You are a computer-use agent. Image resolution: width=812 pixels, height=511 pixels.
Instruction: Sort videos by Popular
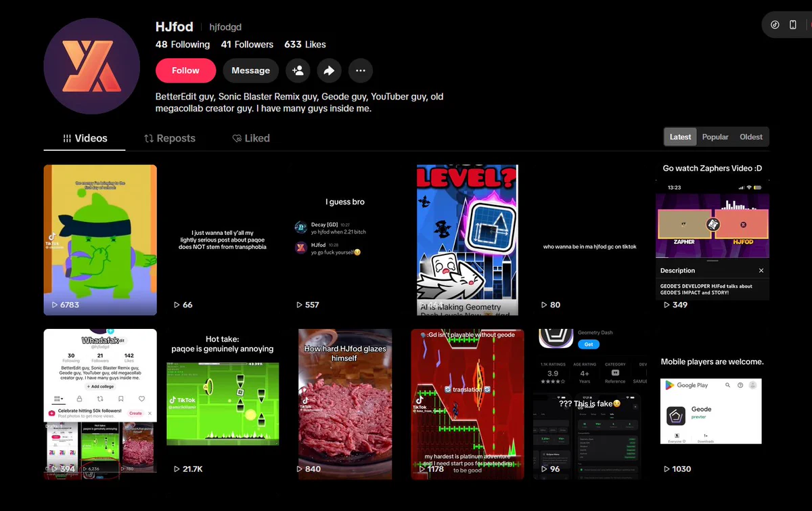(x=715, y=137)
